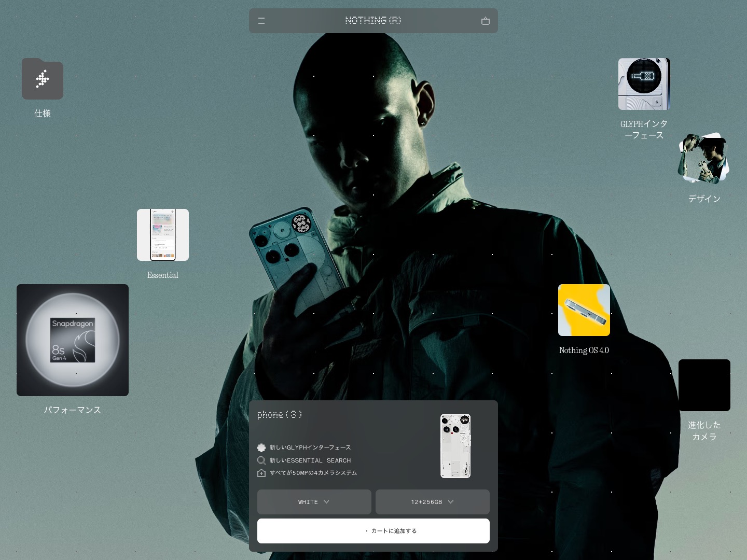The image size is (747, 560).
Task: Open the 仕様 folder icon
Action: 43,79
